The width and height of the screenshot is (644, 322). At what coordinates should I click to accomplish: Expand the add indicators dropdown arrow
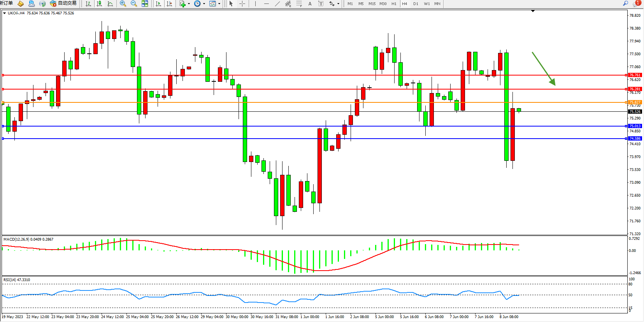tap(189, 4)
